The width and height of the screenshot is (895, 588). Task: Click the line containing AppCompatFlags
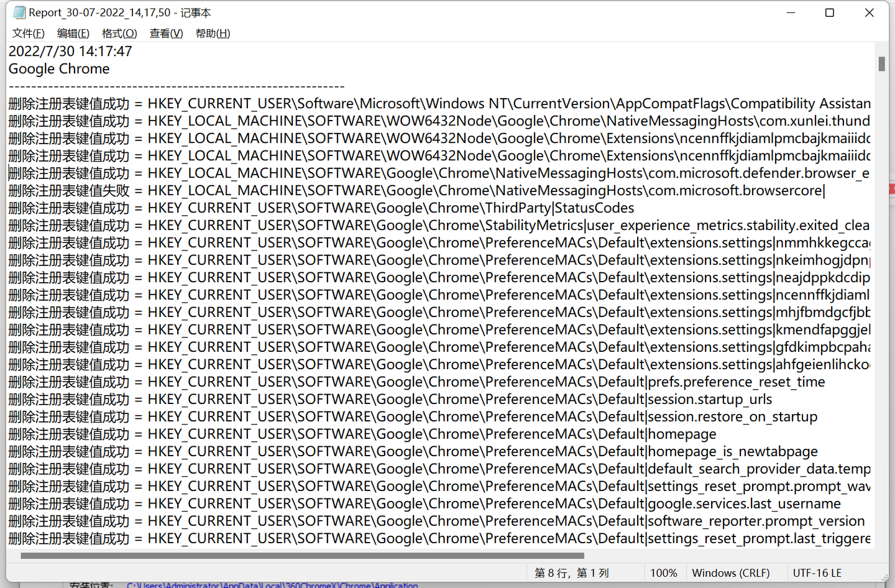(439, 104)
